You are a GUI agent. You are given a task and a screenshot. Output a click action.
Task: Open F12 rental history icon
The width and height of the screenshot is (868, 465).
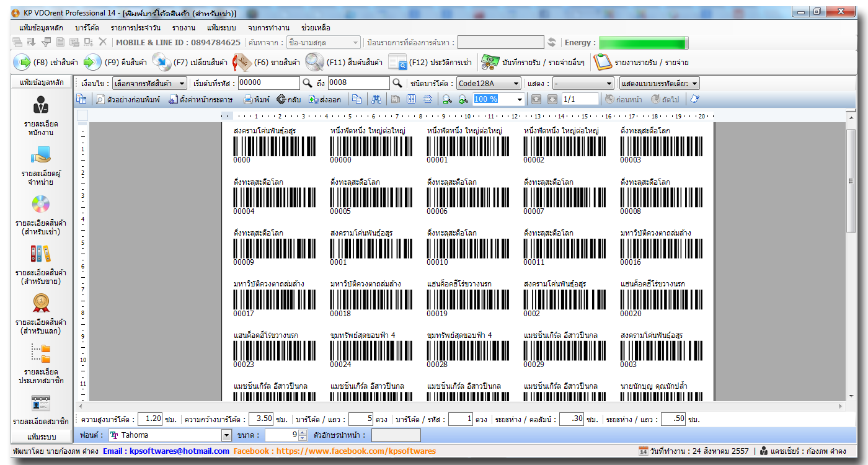397,62
